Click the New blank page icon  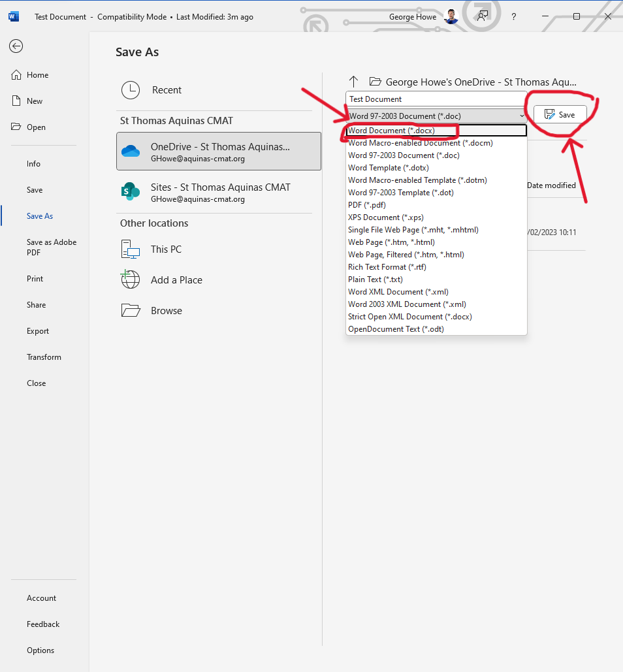(x=16, y=101)
